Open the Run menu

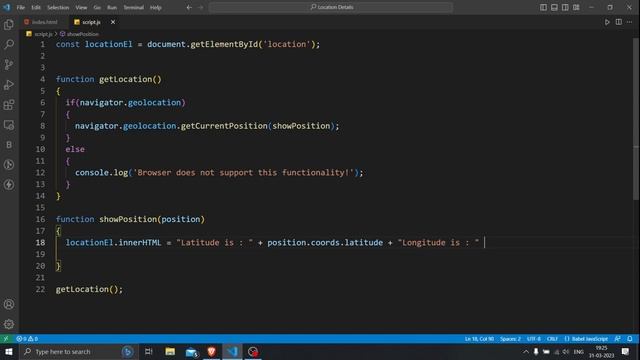[x=112, y=7]
